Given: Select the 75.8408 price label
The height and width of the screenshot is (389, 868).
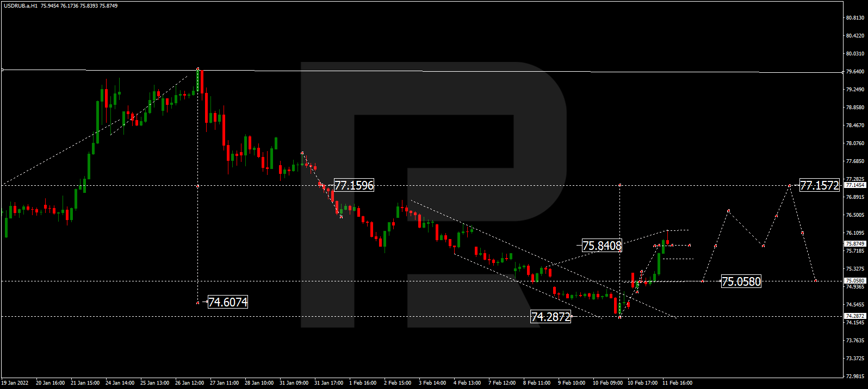Looking at the screenshot, I should click(602, 246).
